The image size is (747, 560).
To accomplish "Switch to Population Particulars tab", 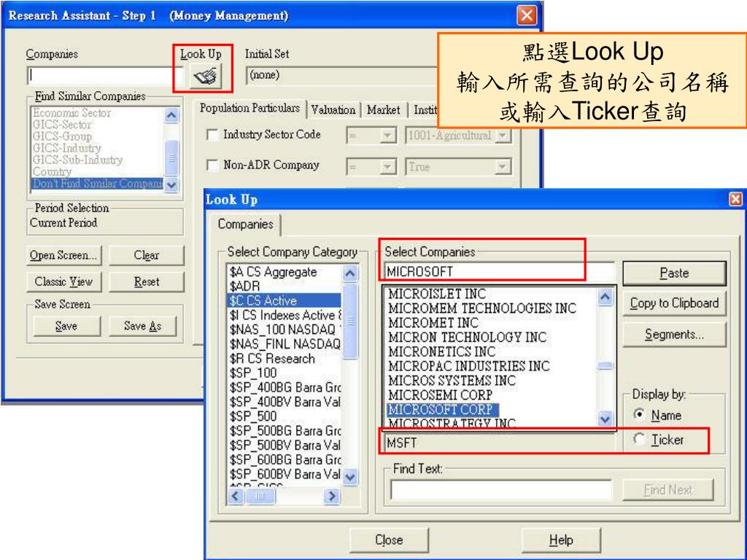I will (x=249, y=108).
